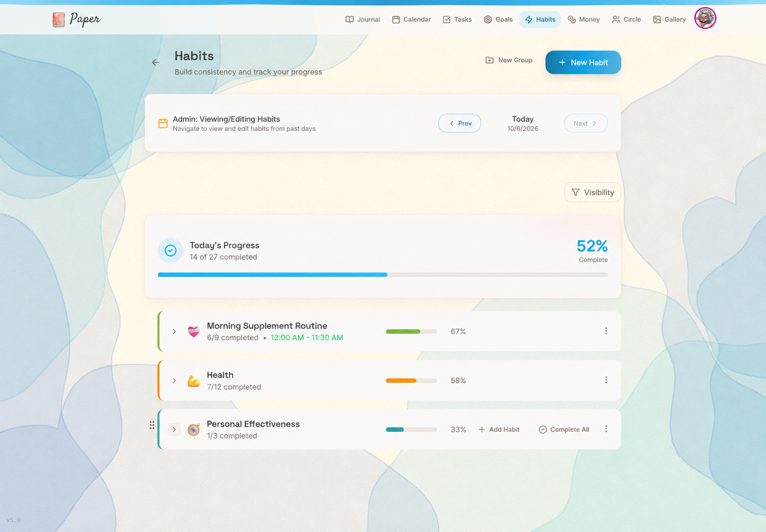
Task: Click Personal Effectiveness teal progress bar
Action: 411,430
